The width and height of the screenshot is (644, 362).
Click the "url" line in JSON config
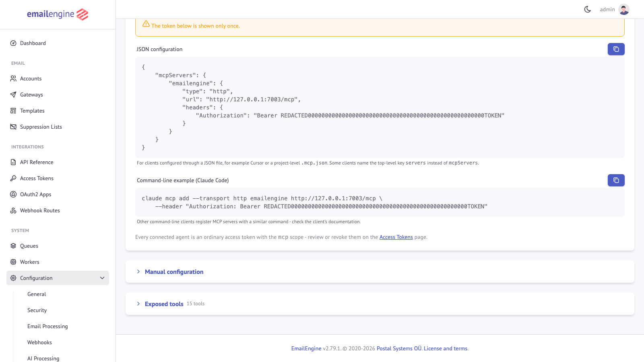[x=242, y=99]
